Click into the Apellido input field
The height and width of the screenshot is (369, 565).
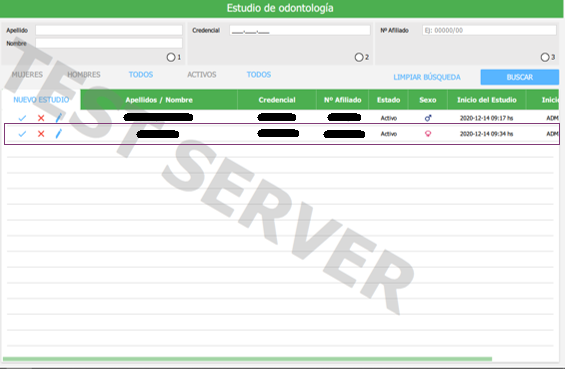(109, 30)
